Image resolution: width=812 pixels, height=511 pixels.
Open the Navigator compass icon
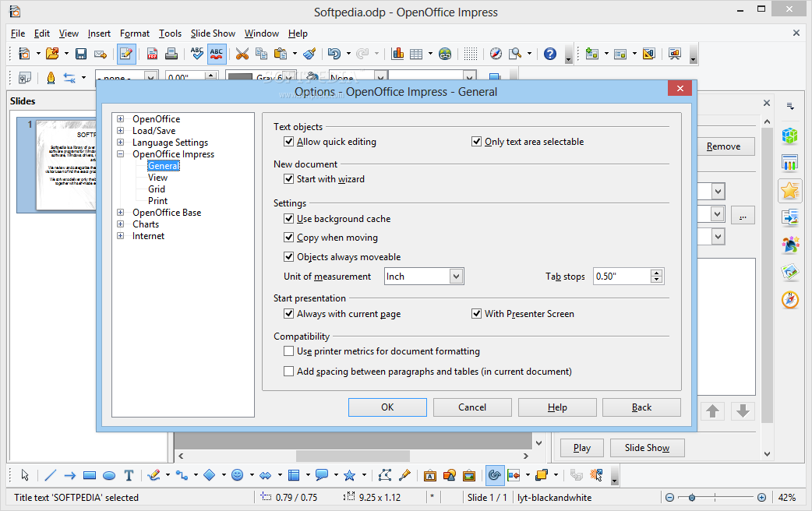pyautogui.click(x=496, y=54)
